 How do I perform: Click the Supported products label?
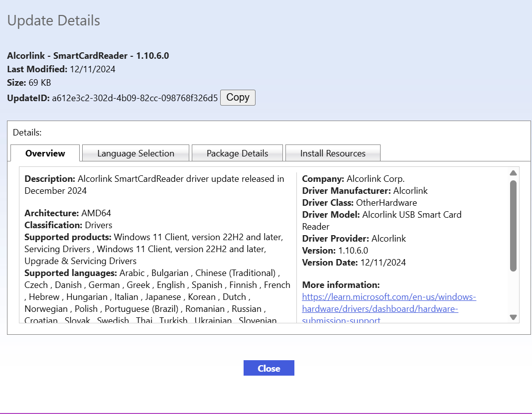pos(68,237)
